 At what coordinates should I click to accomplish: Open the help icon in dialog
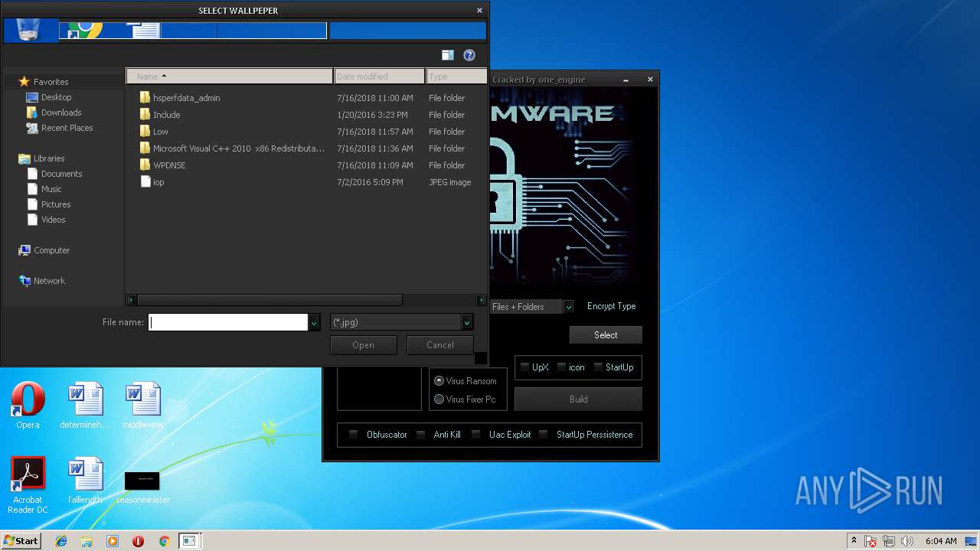469,55
